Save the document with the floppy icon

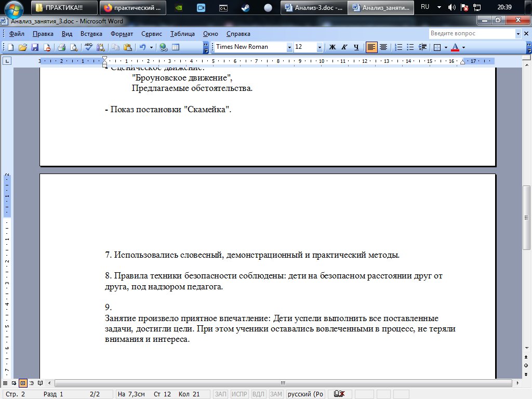coord(35,47)
